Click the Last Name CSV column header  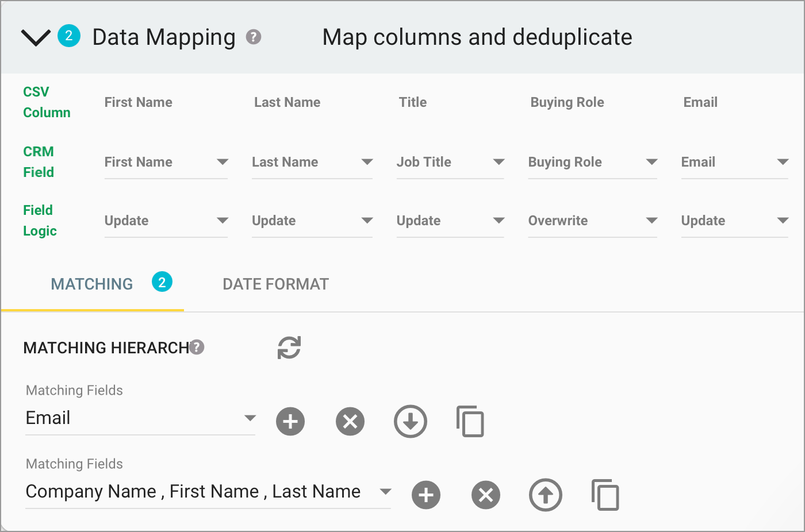[287, 102]
